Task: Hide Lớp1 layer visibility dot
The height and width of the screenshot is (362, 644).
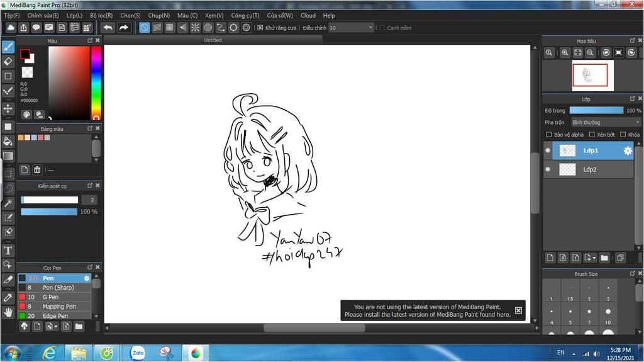Action: 548,150
